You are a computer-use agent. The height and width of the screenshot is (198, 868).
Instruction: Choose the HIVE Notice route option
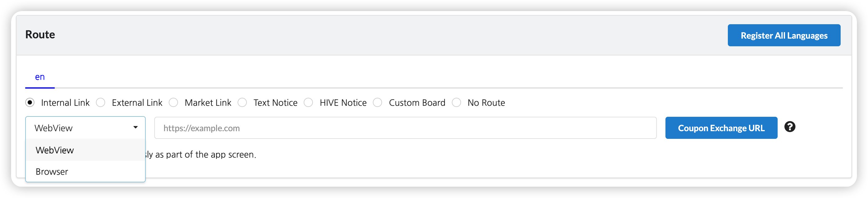pos(308,103)
